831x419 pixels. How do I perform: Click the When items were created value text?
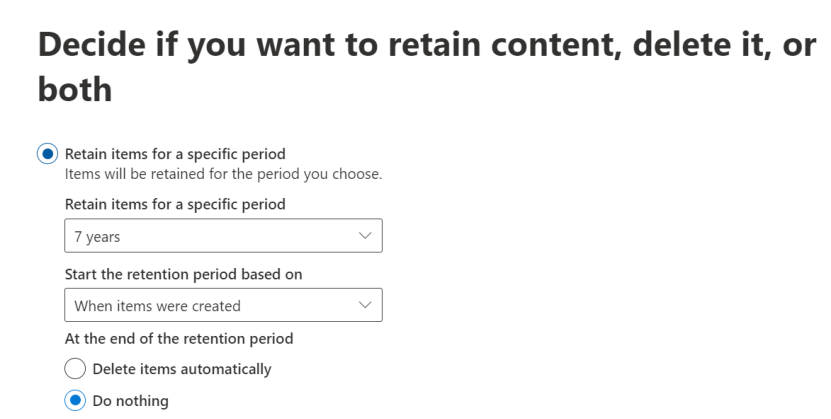pos(157,306)
